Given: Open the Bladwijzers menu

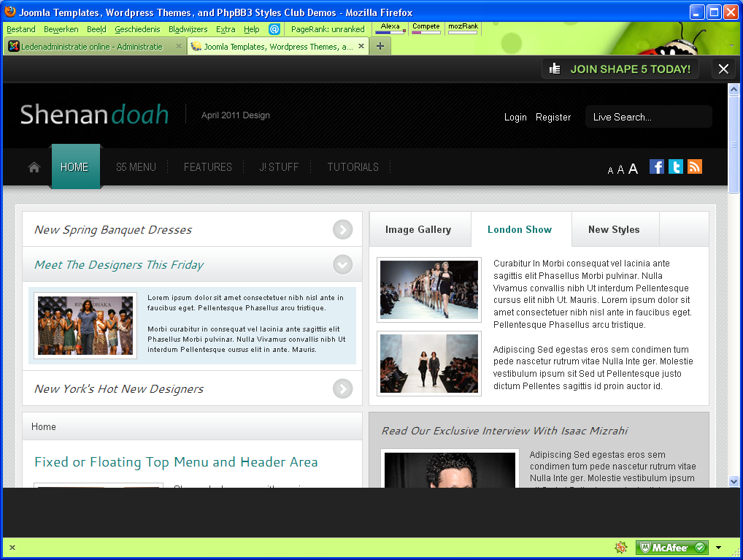Looking at the screenshot, I should [188, 29].
